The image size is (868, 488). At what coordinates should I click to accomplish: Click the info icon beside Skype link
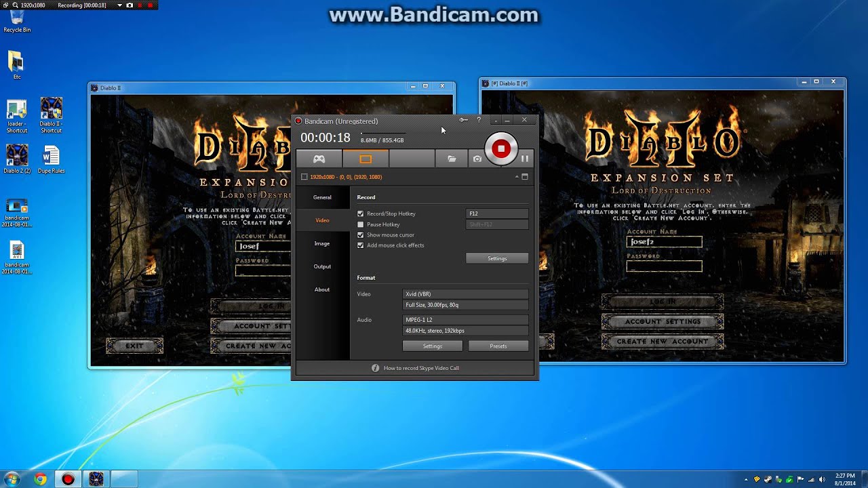(375, 368)
